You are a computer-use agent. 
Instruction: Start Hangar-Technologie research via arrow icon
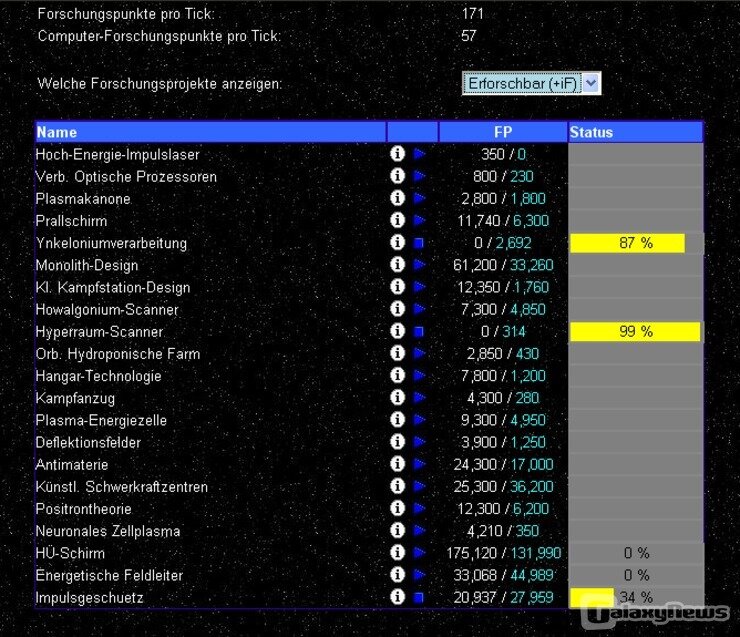click(x=419, y=376)
